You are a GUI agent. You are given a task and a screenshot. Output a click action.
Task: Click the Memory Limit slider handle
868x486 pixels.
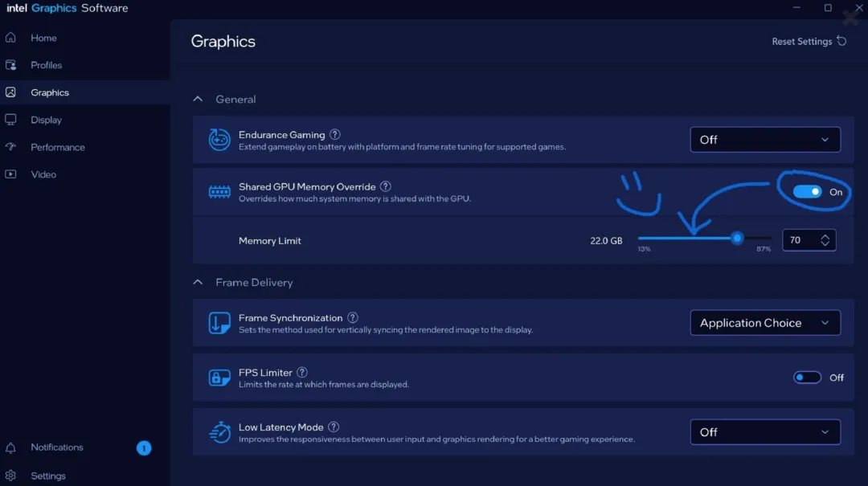tap(737, 239)
